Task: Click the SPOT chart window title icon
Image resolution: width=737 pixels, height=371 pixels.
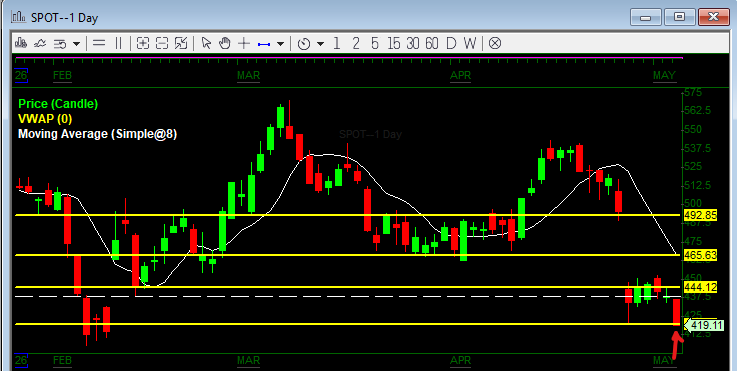Action: point(19,17)
